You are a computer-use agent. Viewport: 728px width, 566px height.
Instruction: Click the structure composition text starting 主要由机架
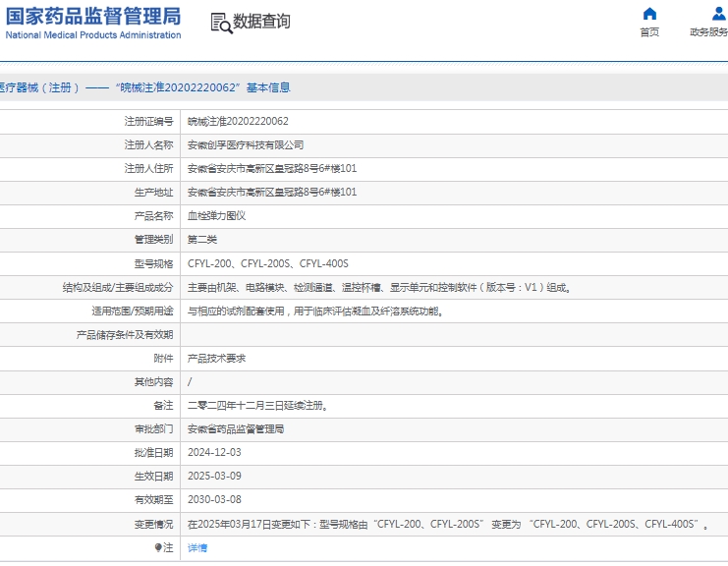pyautogui.click(x=379, y=287)
